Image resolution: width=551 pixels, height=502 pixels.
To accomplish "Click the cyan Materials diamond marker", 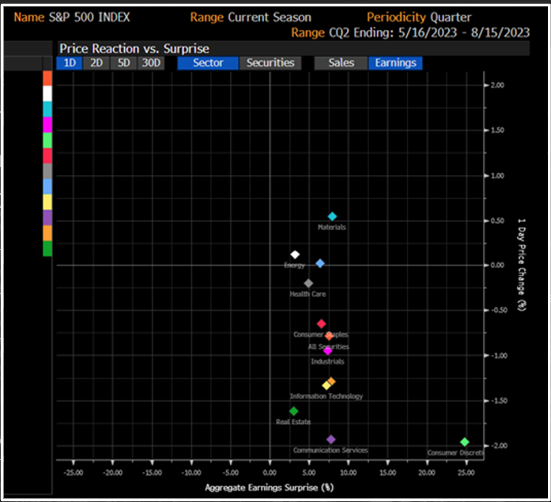I will (332, 216).
